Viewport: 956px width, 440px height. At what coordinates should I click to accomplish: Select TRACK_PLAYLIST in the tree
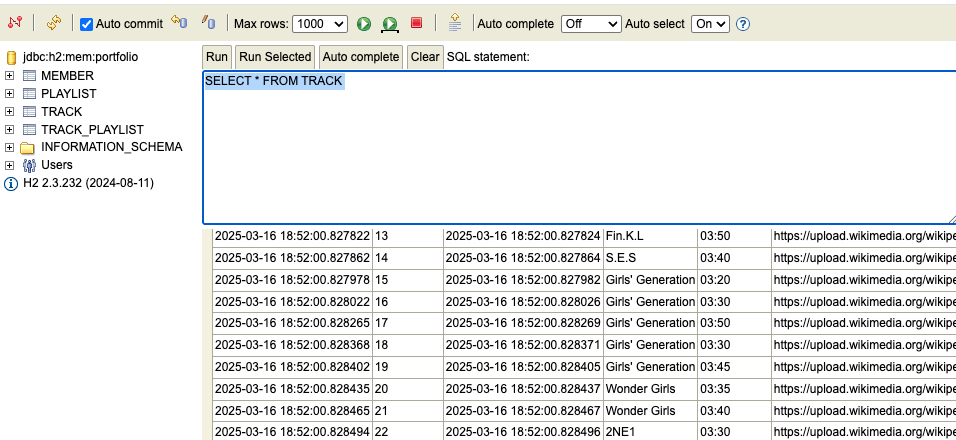(93, 130)
